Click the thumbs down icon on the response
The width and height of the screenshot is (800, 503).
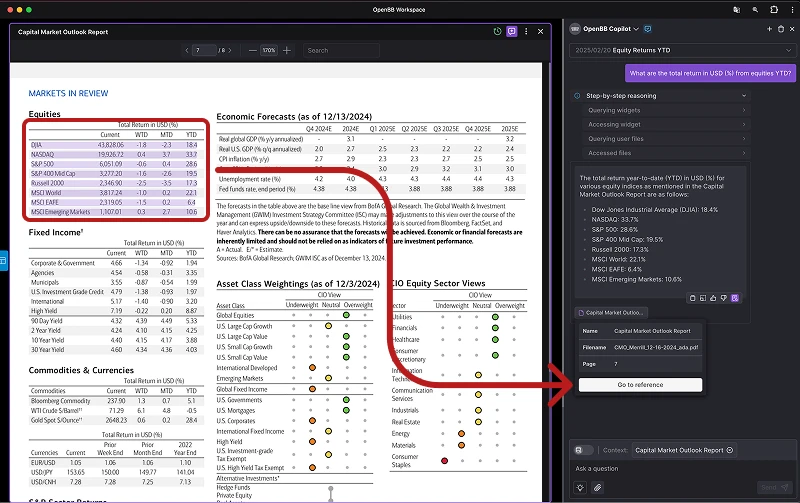(x=724, y=297)
